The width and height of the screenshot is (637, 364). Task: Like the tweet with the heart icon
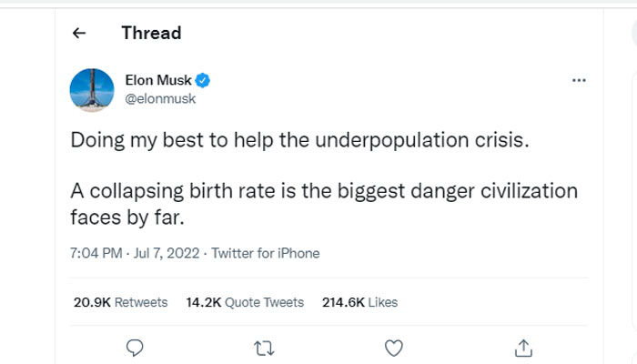(x=393, y=347)
